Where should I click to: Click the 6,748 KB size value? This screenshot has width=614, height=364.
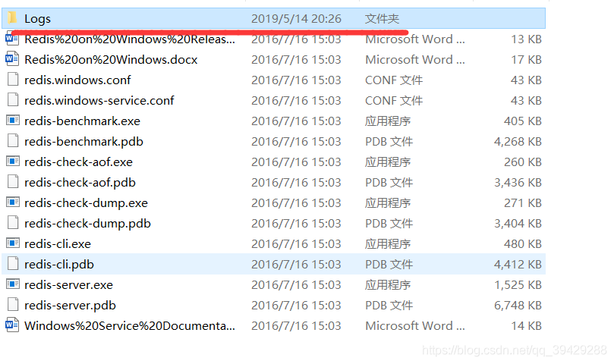518,306
